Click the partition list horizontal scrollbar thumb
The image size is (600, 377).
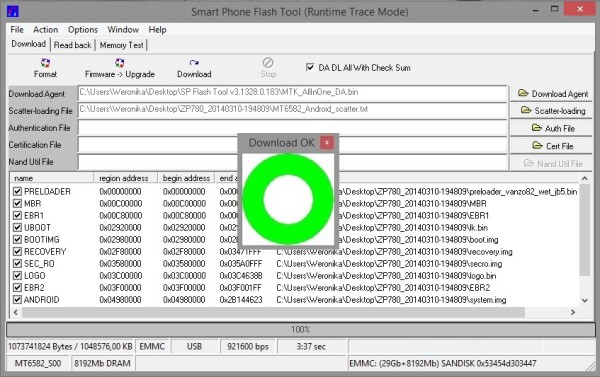pos(273,312)
